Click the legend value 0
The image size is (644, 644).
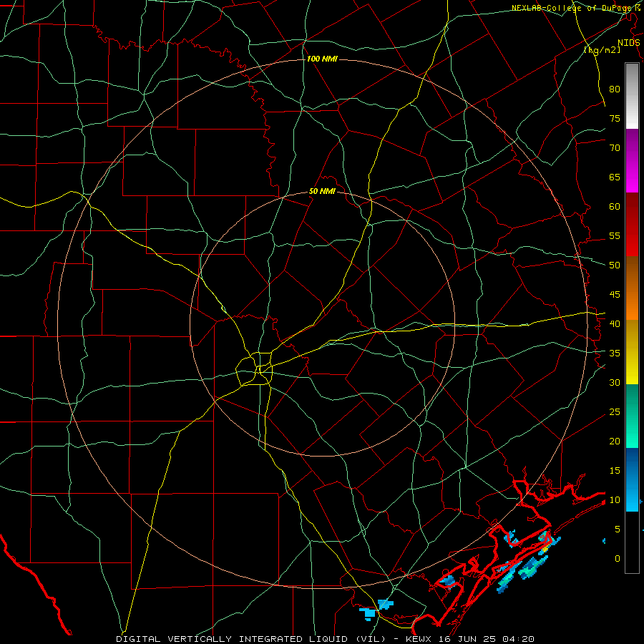click(618, 559)
